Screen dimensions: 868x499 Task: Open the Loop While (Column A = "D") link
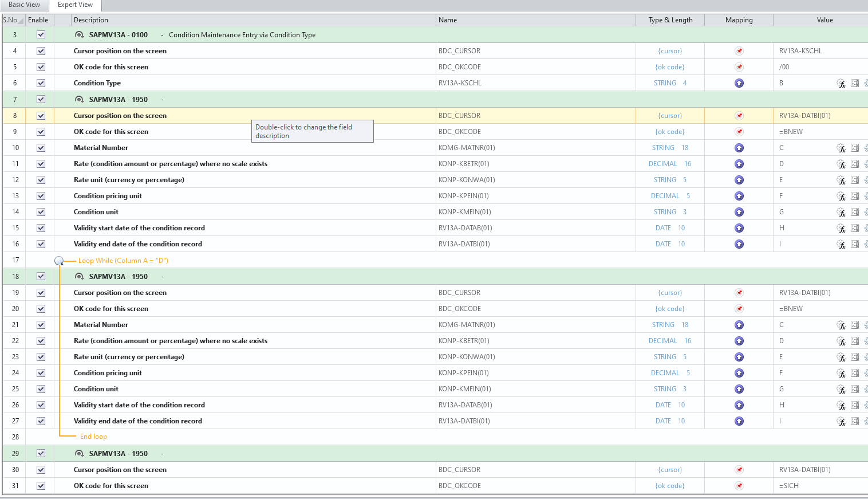pyautogui.click(x=123, y=261)
